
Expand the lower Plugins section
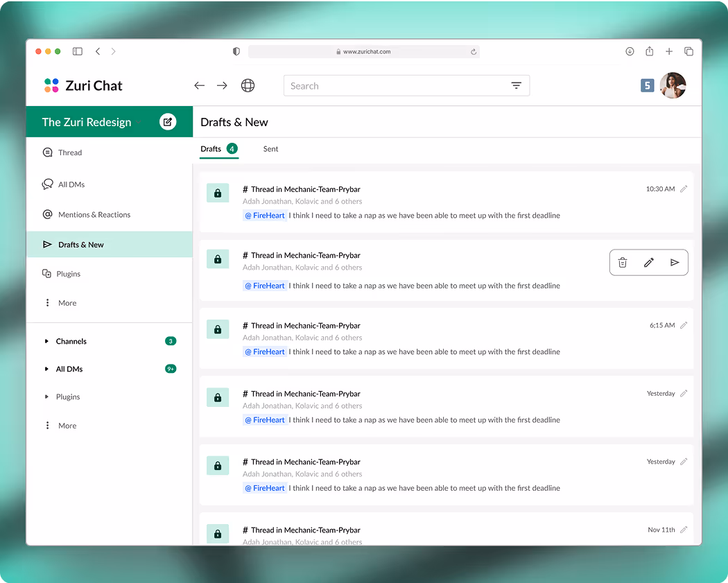pyautogui.click(x=46, y=397)
